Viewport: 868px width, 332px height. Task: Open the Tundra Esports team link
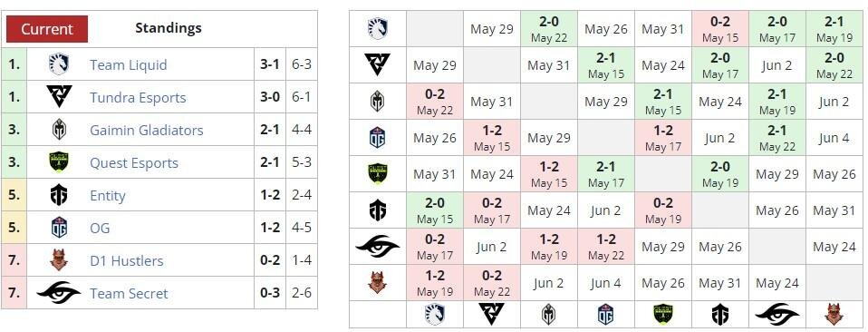pyautogui.click(x=138, y=98)
